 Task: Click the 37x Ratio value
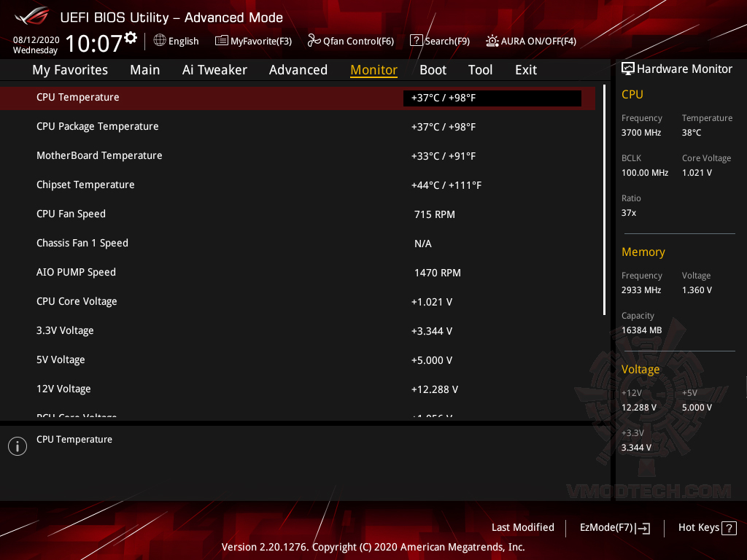tap(628, 213)
